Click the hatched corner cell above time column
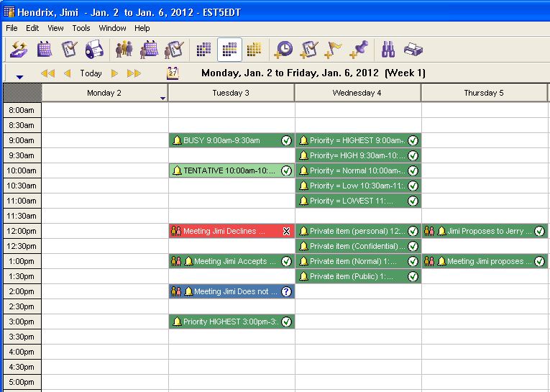The image size is (550, 392). (x=22, y=93)
